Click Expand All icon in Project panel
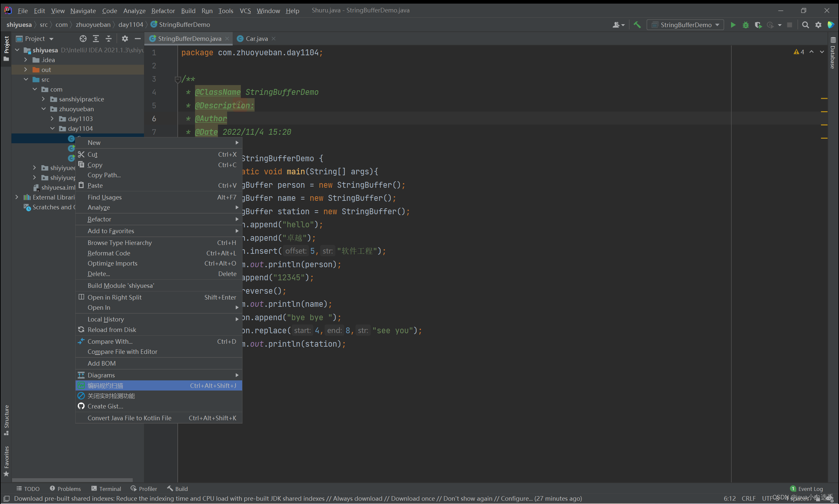This screenshot has height=504, width=839. tap(96, 39)
